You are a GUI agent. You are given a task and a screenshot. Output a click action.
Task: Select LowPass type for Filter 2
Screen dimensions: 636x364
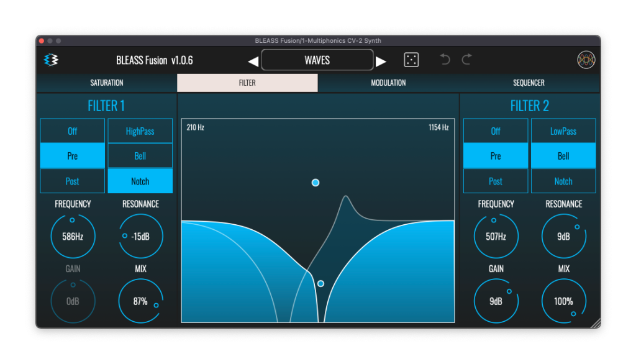pyautogui.click(x=563, y=131)
